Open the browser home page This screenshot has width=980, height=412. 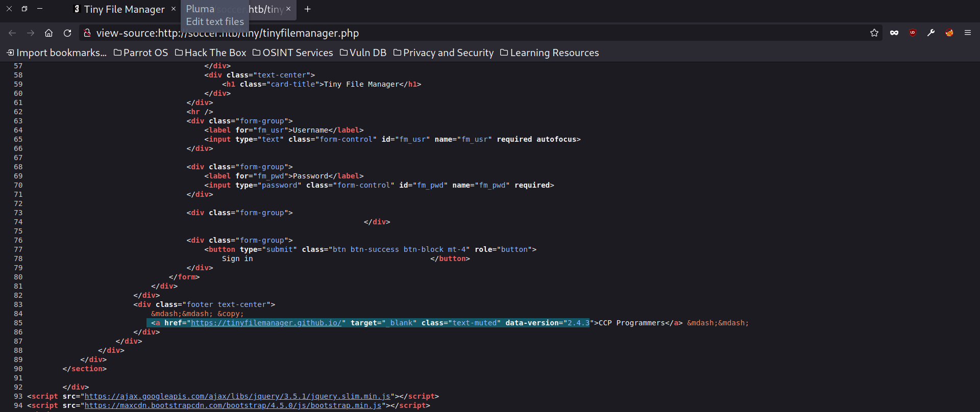click(49, 33)
